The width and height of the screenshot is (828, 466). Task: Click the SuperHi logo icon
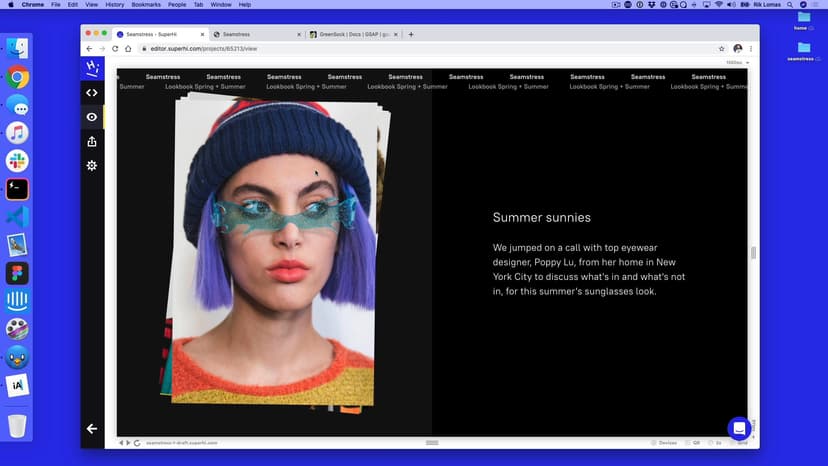pyautogui.click(x=92, y=68)
